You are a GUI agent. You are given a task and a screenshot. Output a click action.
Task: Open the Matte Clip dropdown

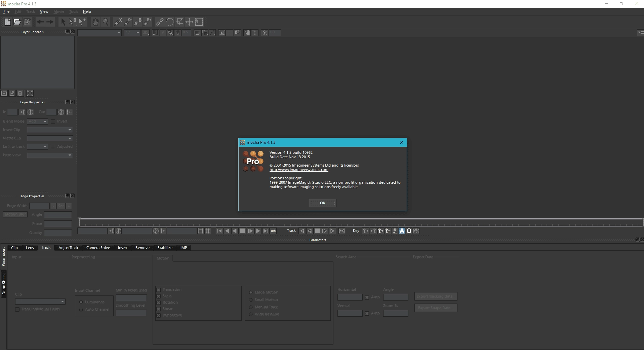(x=50, y=138)
